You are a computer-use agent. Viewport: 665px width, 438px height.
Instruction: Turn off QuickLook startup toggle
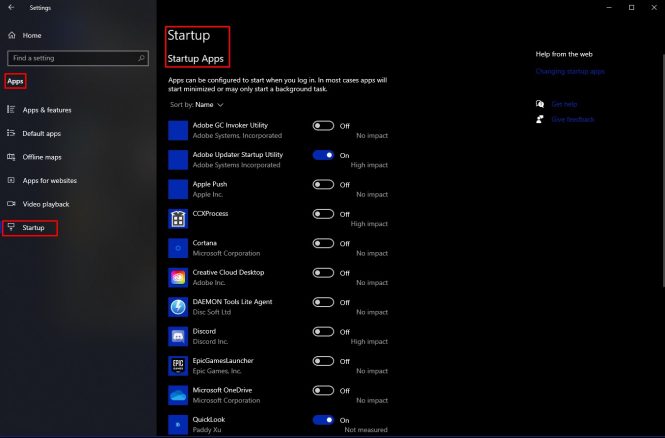pos(323,420)
